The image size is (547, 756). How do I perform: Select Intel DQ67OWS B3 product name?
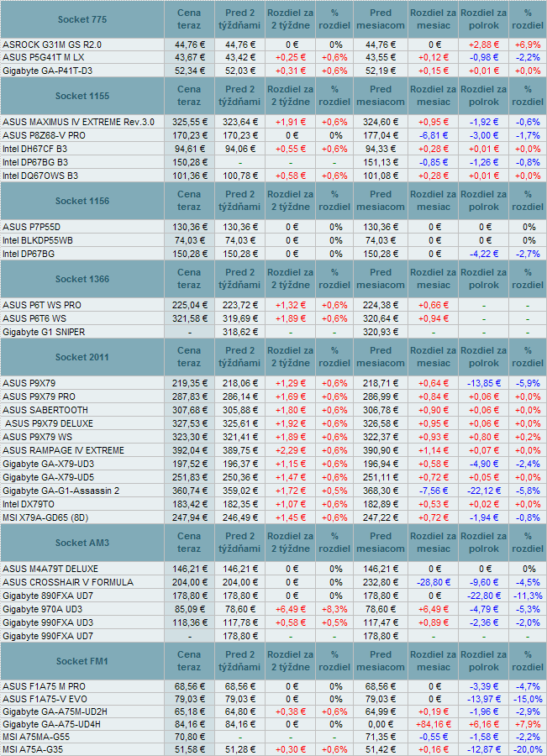coord(40,176)
